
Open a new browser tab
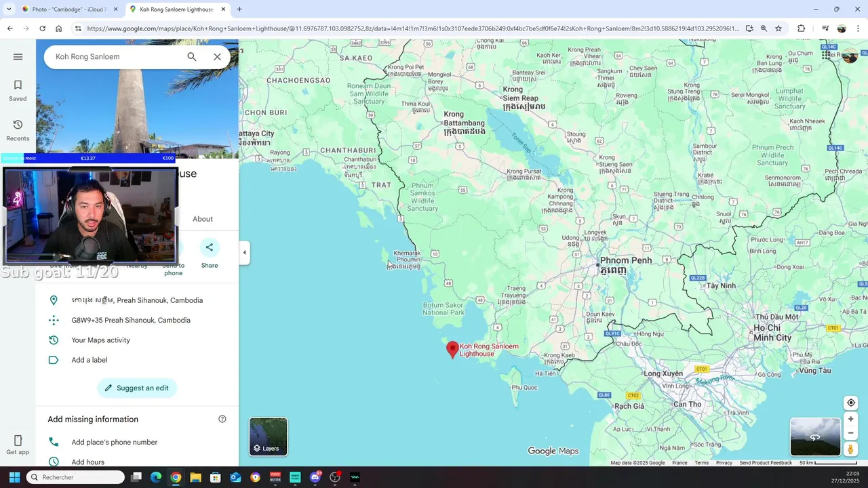tap(239, 9)
